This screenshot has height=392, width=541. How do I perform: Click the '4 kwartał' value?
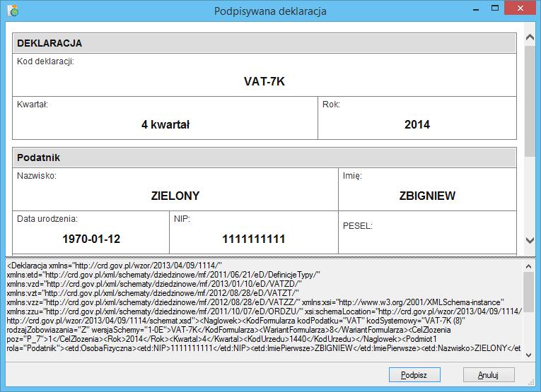165,124
